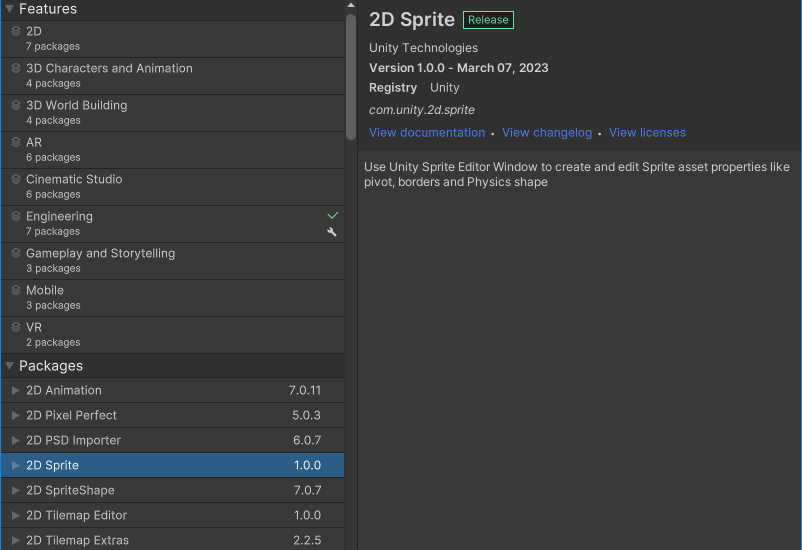Screen dimensions: 802x550
Task: Select 2D PSD Importer package row
Action: (173, 441)
